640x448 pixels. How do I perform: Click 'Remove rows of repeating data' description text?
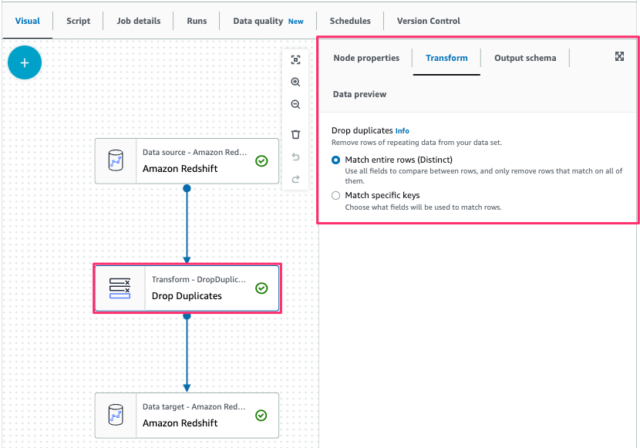[416, 142]
